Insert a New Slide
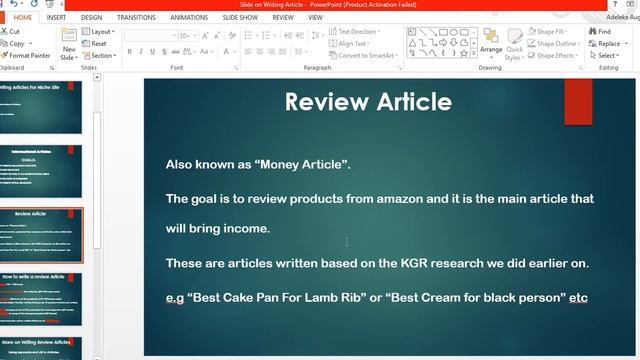This screenshot has width=640, height=360. coord(69,45)
